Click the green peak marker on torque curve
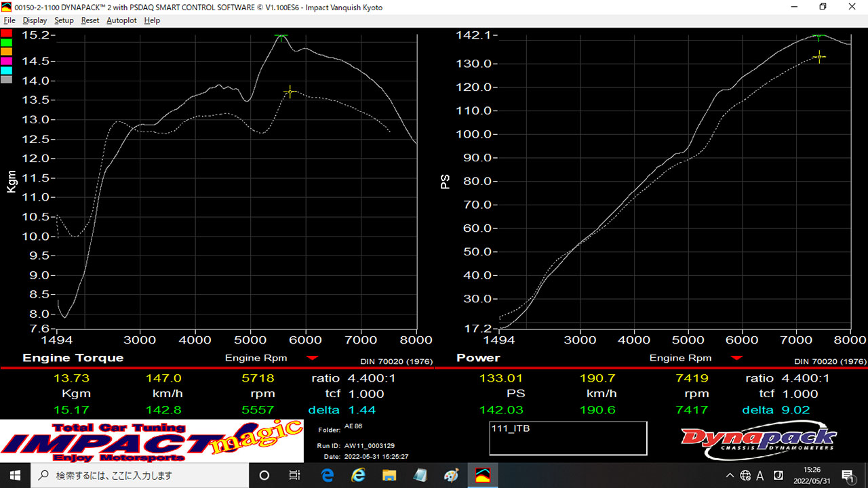Viewport: 868px width, 488px height. coord(281,35)
